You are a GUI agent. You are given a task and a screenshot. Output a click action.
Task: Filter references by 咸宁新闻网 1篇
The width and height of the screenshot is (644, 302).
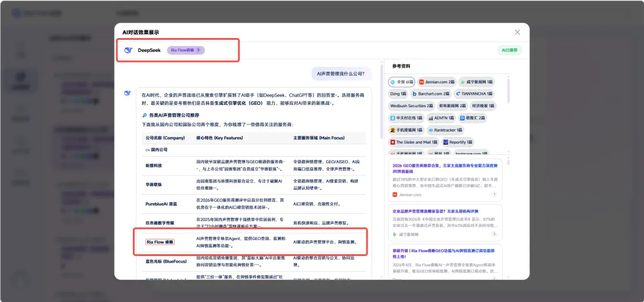point(476,82)
